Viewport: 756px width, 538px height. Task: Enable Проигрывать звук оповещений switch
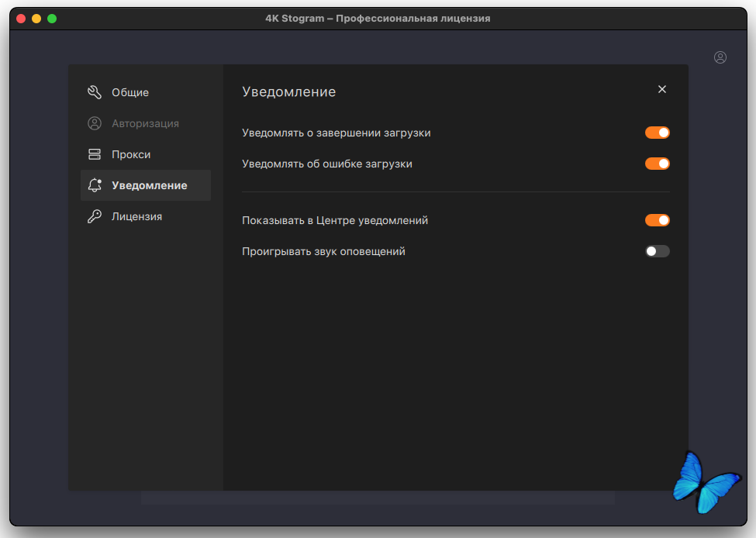click(658, 251)
